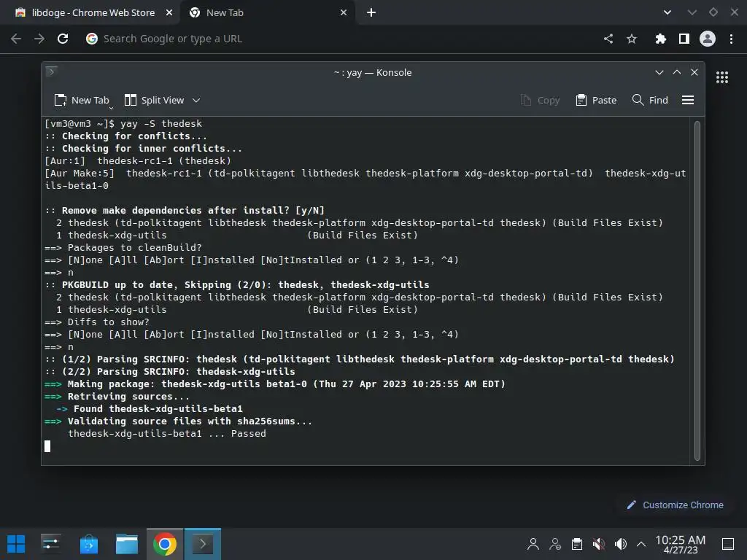Click Paste in Konsole toolbar
The height and width of the screenshot is (560, 747).
596,100
